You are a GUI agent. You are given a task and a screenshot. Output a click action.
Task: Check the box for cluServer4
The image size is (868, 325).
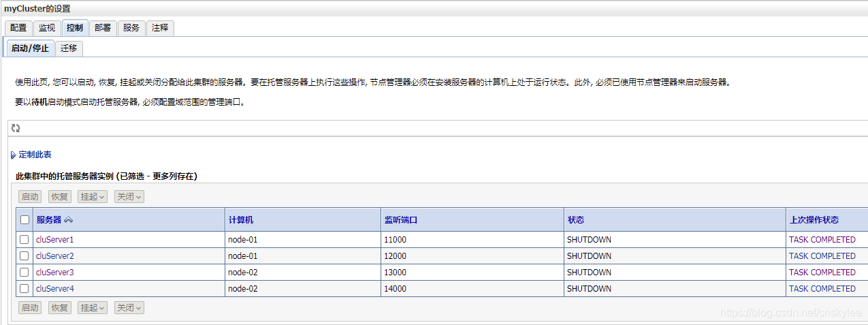[25, 289]
